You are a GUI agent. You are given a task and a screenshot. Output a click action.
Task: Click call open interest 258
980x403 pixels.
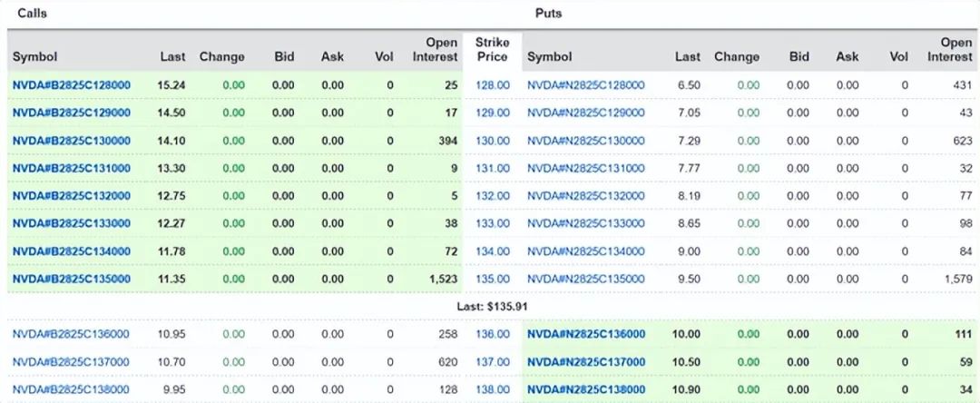click(x=448, y=334)
